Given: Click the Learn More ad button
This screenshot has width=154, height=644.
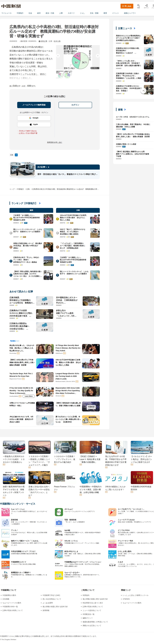Looking at the screenshot, I should point(29,396).
